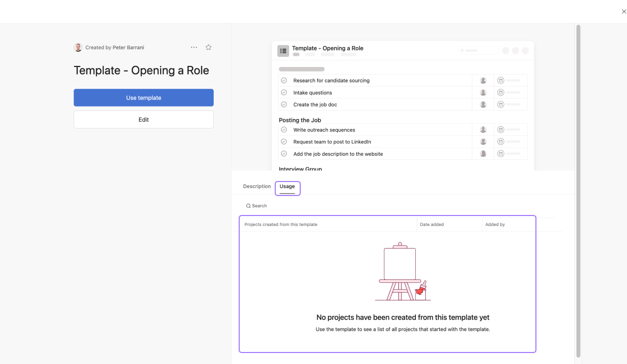Click Peter Barrani's creator avatar
This screenshot has height=364, width=627.
78,47
